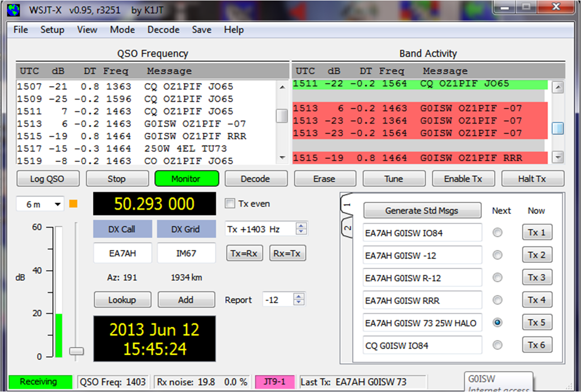Open the File menu

[21, 30]
